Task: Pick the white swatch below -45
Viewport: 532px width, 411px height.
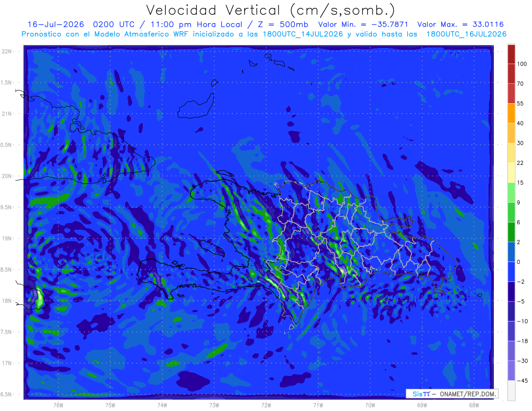Action: pos(511,391)
